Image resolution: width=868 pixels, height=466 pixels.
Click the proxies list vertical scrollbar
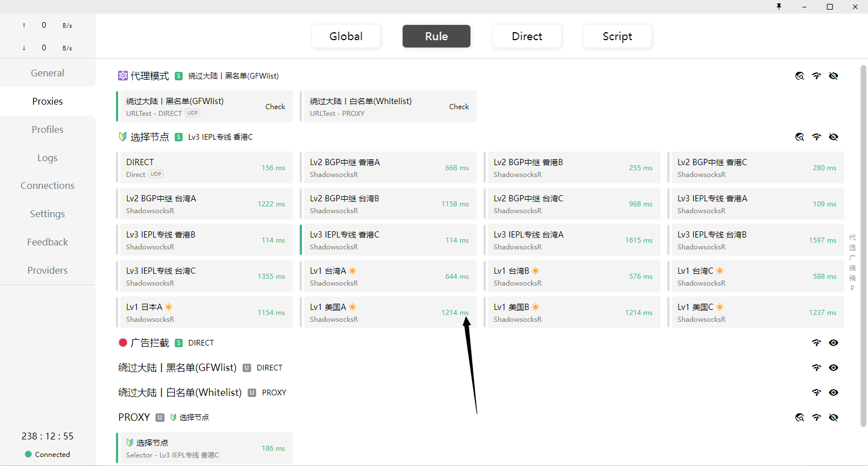click(x=863, y=246)
